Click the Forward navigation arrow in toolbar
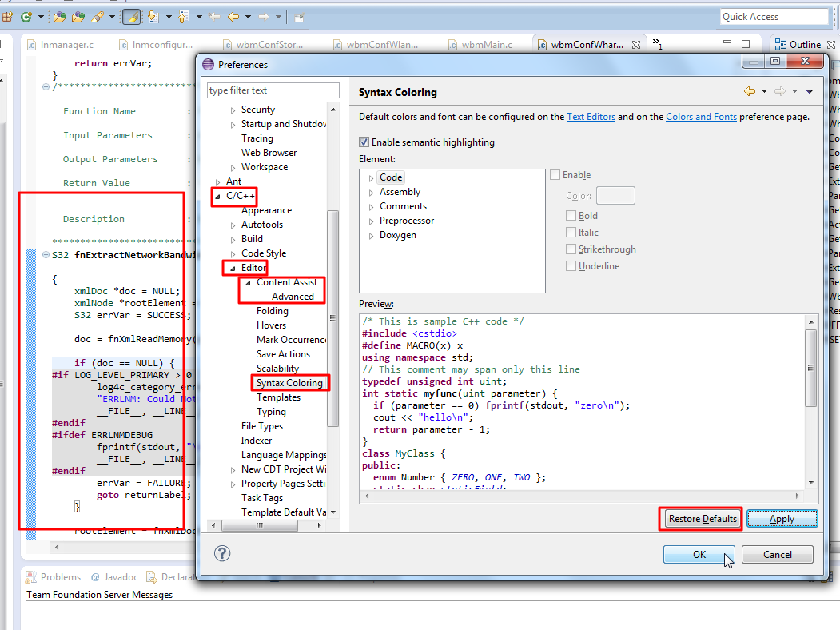Image resolution: width=840 pixels, height=630 pixels. (x=264, y=17)
